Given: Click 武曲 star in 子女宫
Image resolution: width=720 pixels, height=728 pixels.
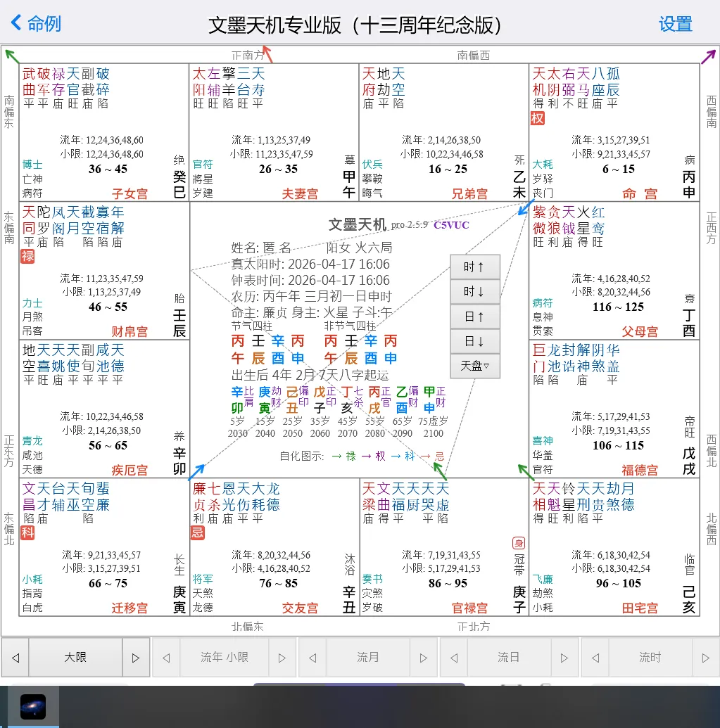Looking at the screenshot, I should (29, 82).
